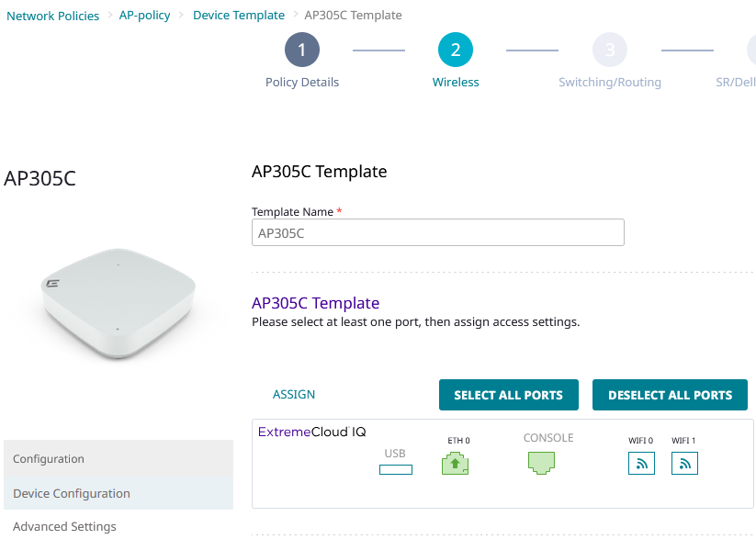Screen dimensions: 756x539
Task: Open Advanced Settings from the sidebar
Action: (63, 526)
